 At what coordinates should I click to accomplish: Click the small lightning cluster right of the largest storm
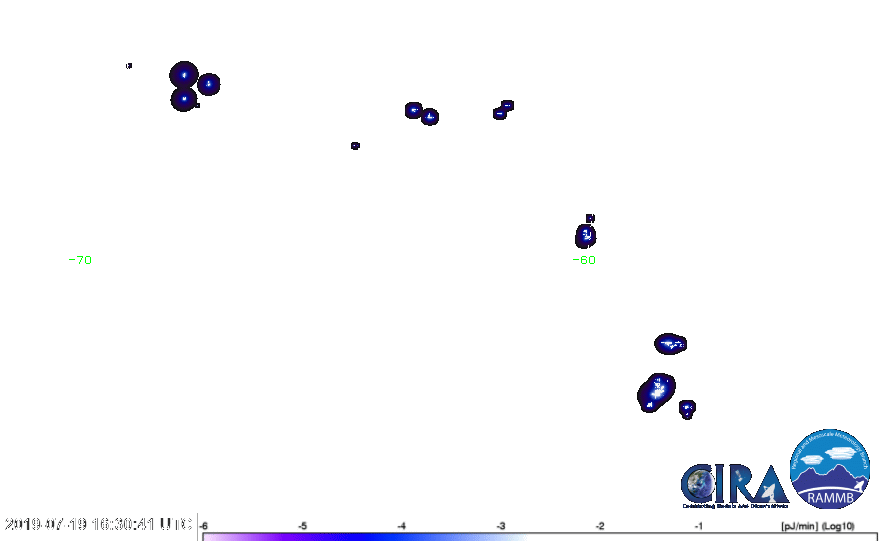(687, 408)
